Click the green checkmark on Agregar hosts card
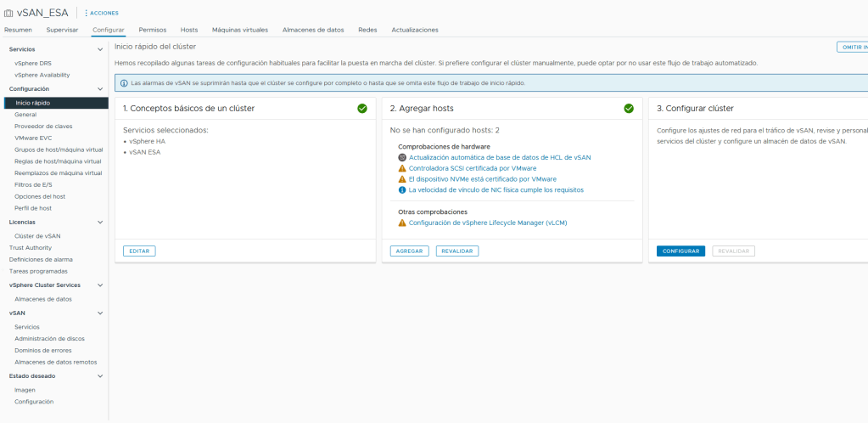This screenshot has height=423, width=868. tap(629, 109)
